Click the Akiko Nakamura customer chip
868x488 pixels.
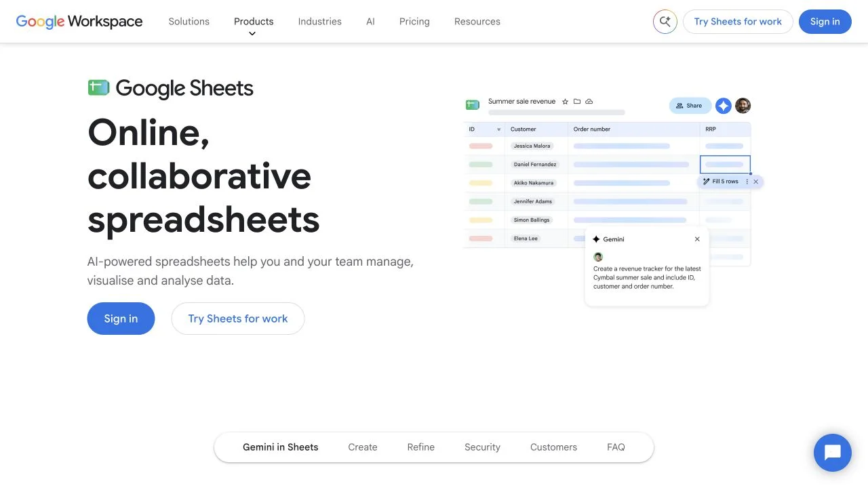(534, 183)
